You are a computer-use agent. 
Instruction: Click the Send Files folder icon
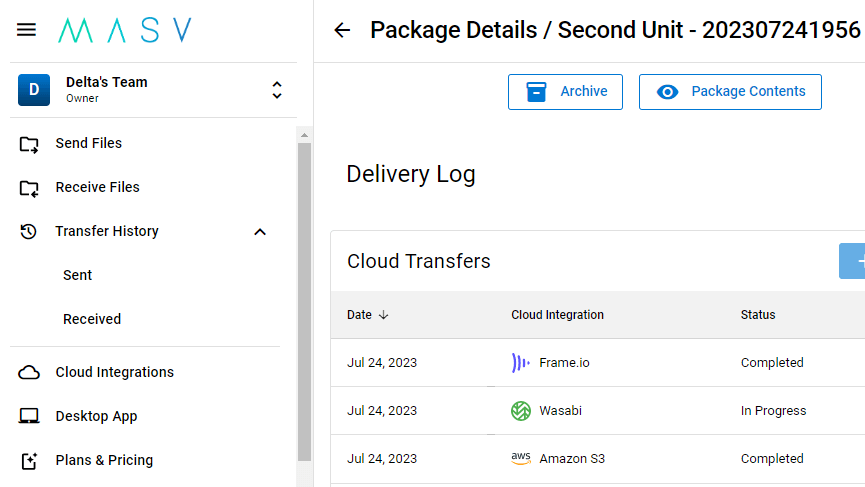click(29, 144)
